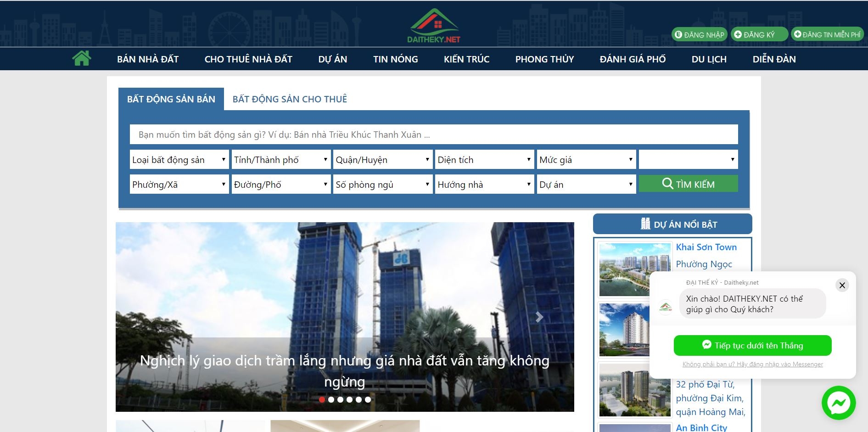
Task: Open Quận/Huyện dropdown
Action: coord(383,159)
